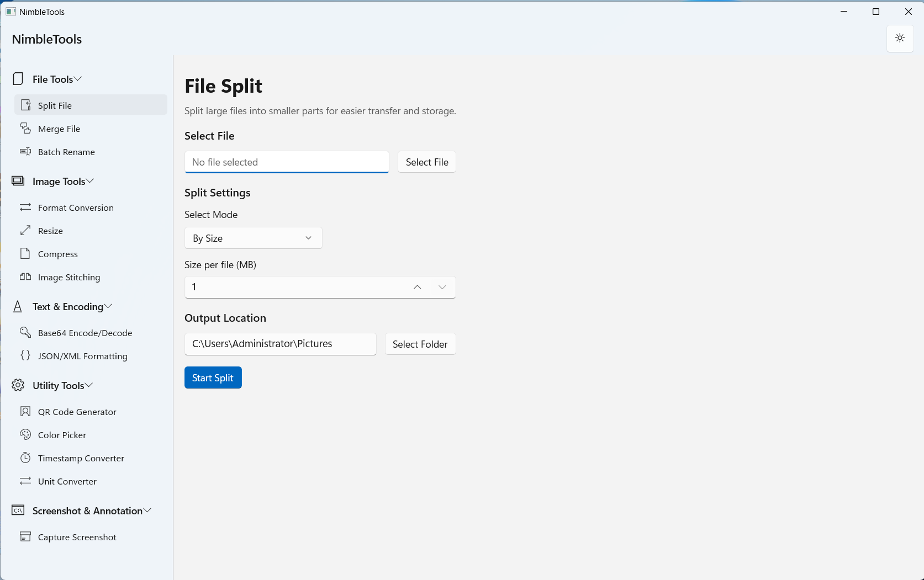Increase size per file with up stepper
The height and width of the screenshot is (580, 924).
(x=418, y=287)
